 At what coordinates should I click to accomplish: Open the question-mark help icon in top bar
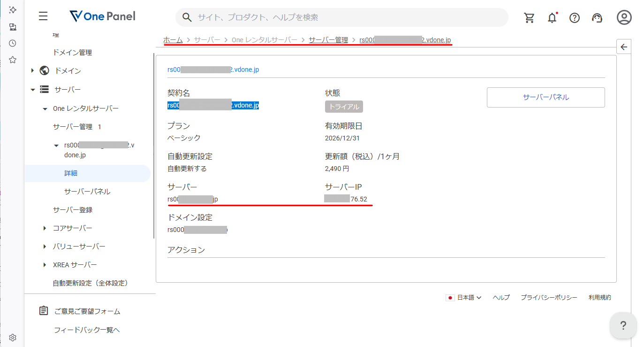click(x=574, y=17)
